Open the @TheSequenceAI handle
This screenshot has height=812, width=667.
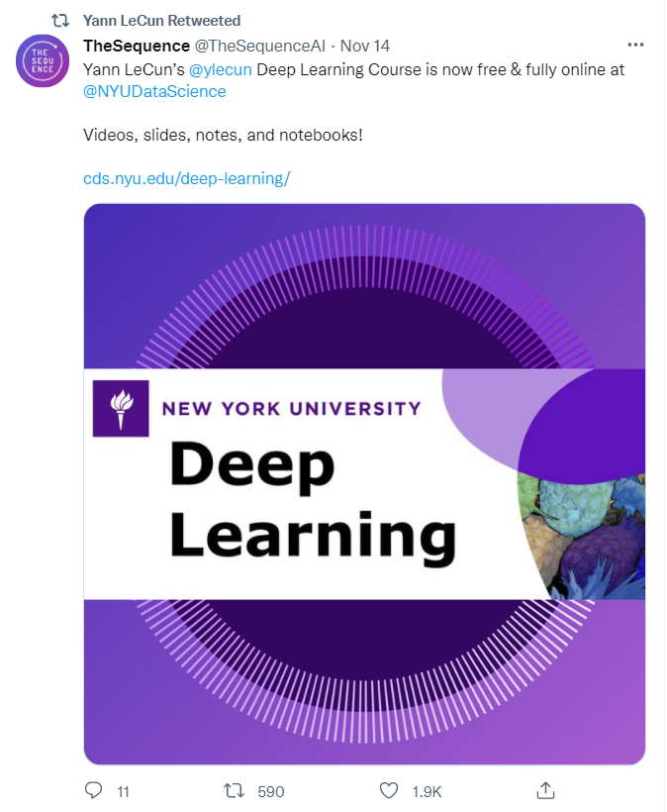260,47
